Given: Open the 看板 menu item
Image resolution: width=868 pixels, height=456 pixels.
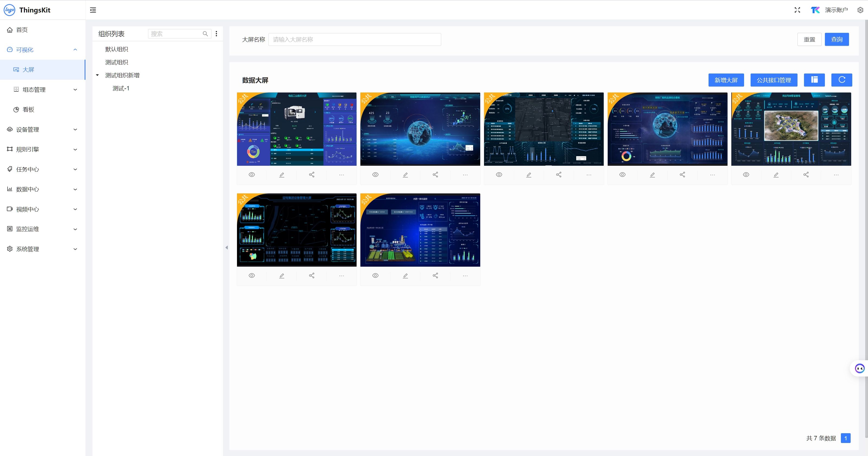Looking at the screenshot, I should (28, 110).
